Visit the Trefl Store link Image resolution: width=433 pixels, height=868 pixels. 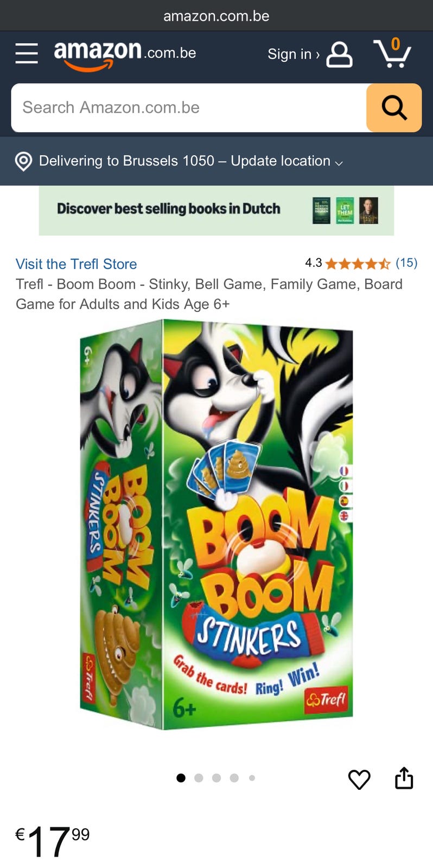pyautogui.click(x=77, y=264)
